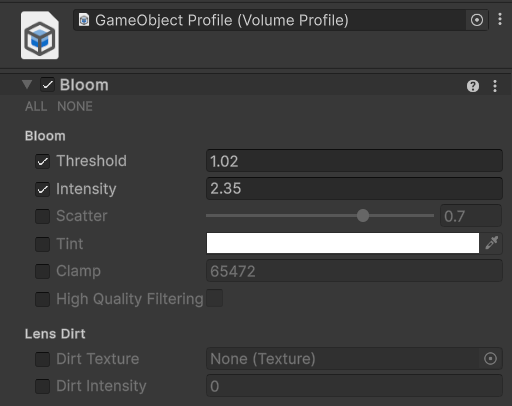Click the Intensity value field
The height and width of the screenshot is (406, 512).
[354, 188]
